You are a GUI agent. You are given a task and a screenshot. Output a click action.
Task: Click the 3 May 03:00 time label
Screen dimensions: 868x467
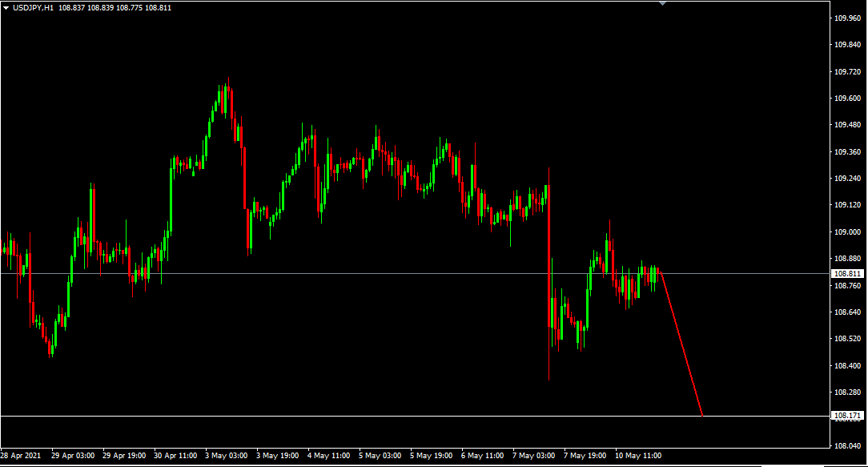point(226,456)
